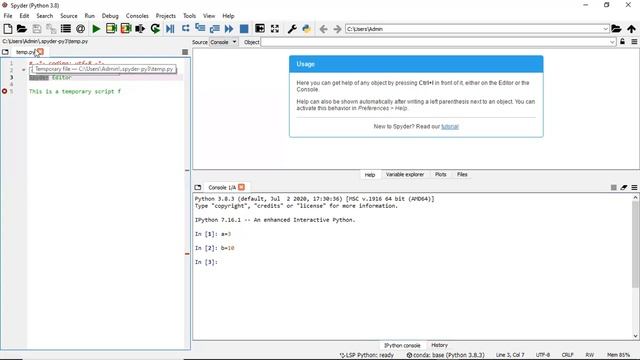Click the debug step into icon
640x360 pixels.
(200, 28)
